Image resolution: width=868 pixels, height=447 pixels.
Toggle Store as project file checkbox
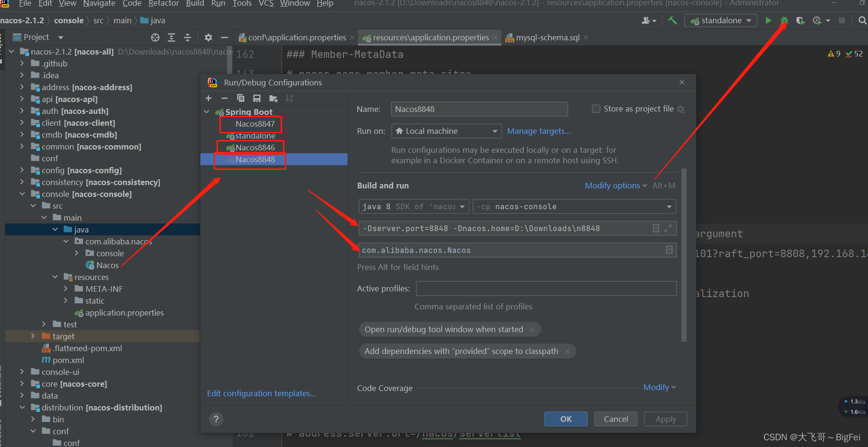click(x=596, y=109)
